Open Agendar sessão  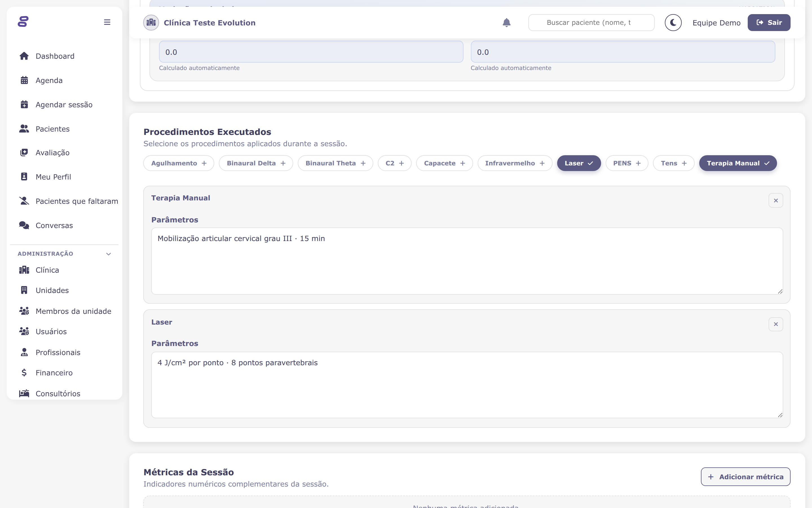(64, 104)
